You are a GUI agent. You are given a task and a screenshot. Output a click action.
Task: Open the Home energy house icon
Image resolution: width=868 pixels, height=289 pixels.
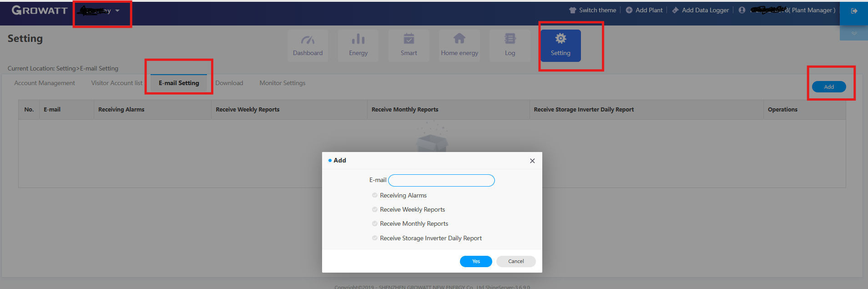(459, 39)
